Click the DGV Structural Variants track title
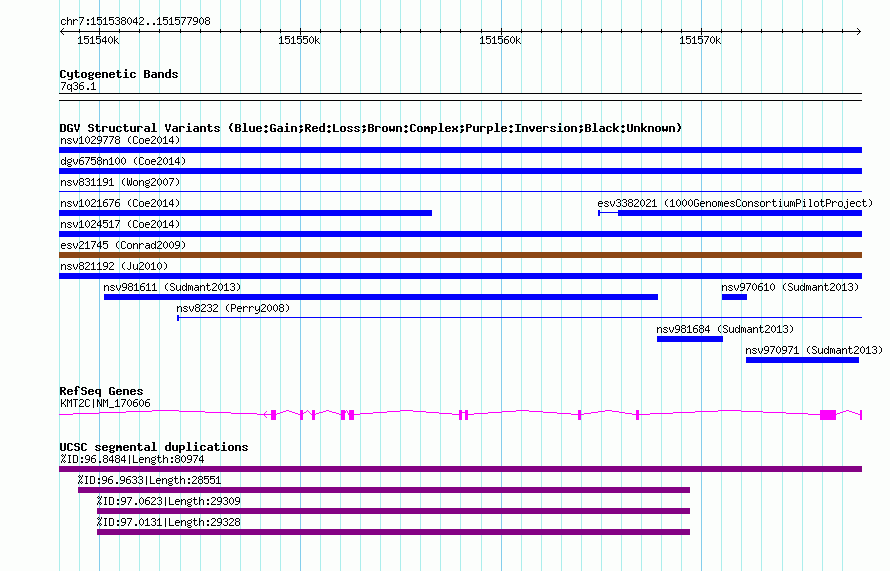890x571 pixels. click(371, 128)
